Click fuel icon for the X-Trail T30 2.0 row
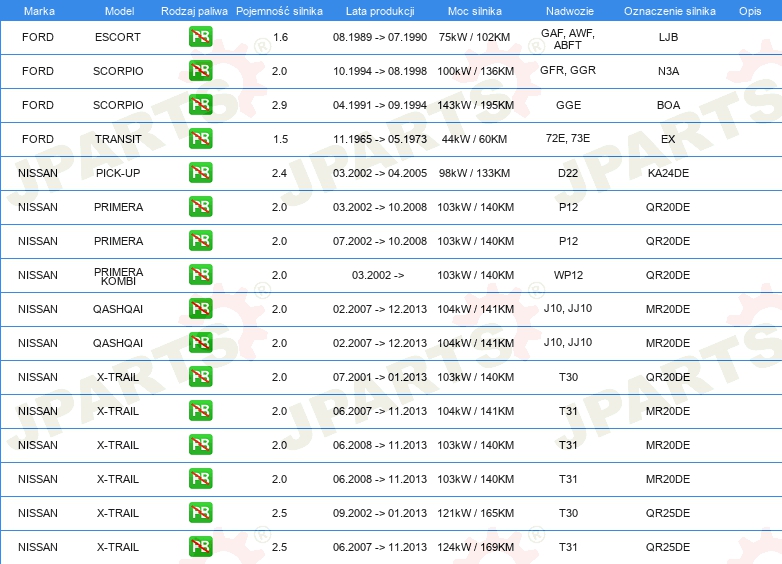The height and width of the screenshot is (564, 782). coord(200,376)
